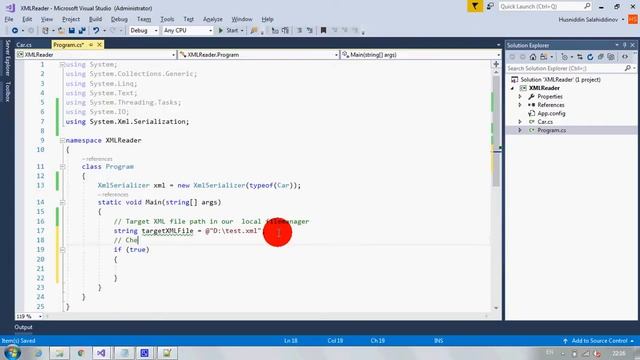The height and width of the screenshot is (360, 640).
Task: Click the Husniddin Salahiddinov account name
Action: tap(588, 20)
